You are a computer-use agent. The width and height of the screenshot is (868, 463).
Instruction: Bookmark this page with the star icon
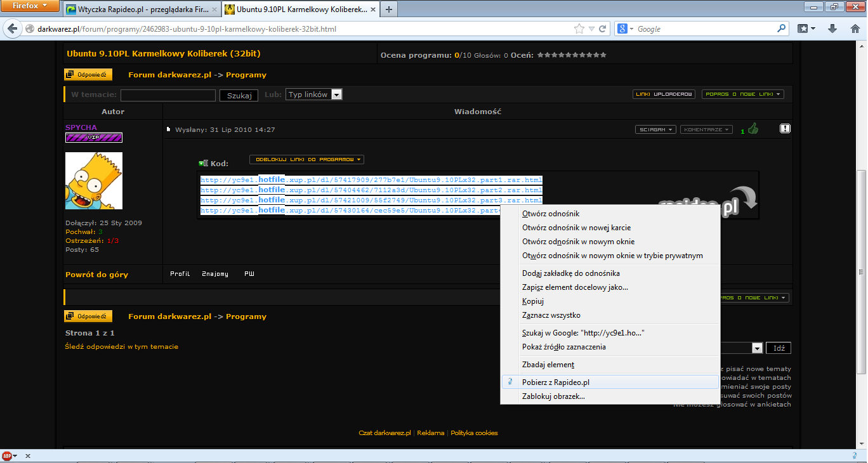[x=579, y=29]
